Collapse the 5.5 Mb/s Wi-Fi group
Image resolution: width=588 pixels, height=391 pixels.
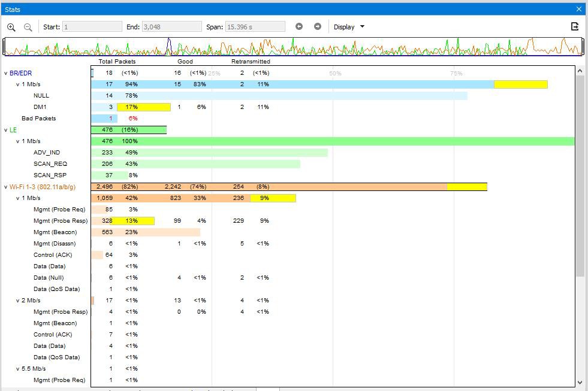17,368
